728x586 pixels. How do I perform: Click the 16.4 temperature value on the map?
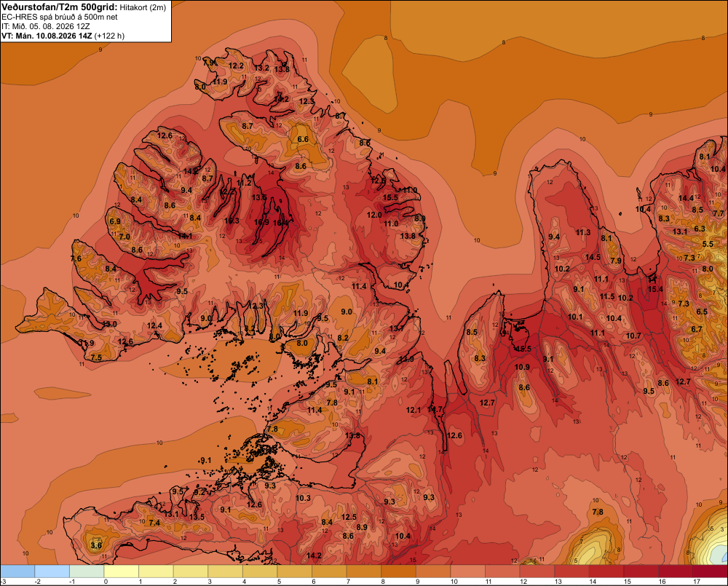coord(280,223)
